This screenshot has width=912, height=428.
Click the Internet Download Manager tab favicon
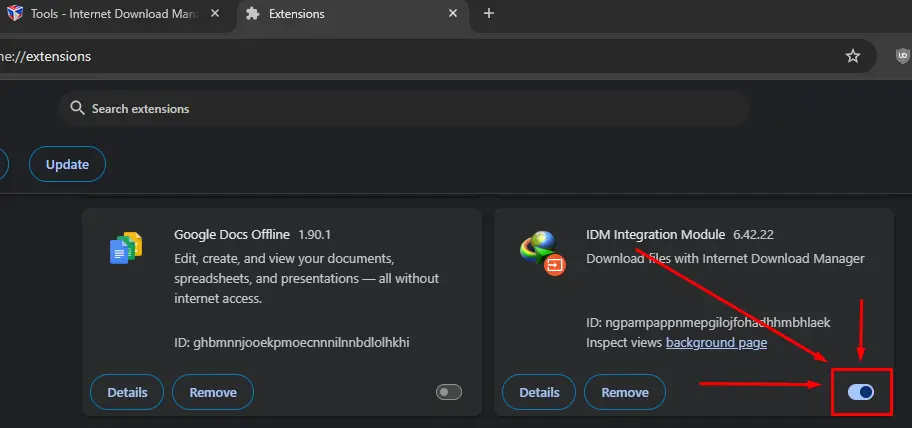tap(15, 13)
